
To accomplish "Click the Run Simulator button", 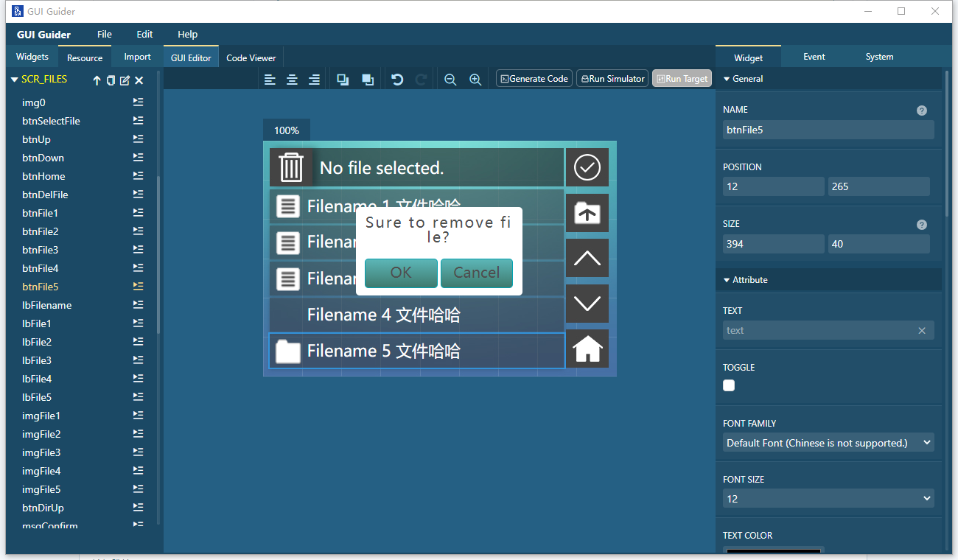I will click(x=613, y=79).
